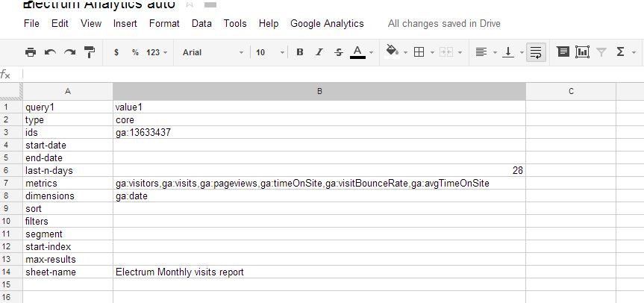Click the vertical align icon
The width and height of the screenshot is (644, 303).
[x=508, y=52]
